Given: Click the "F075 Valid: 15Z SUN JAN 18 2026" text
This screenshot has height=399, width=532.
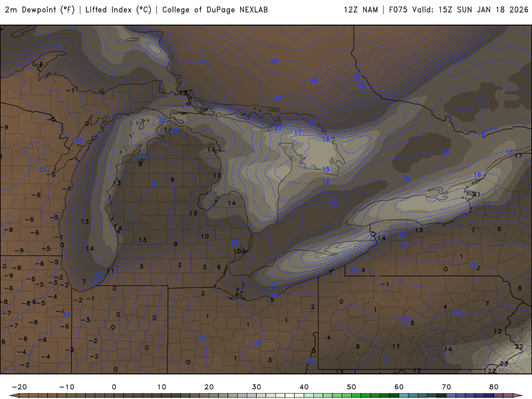Looking at the screenshot, I should coord(458,10).
